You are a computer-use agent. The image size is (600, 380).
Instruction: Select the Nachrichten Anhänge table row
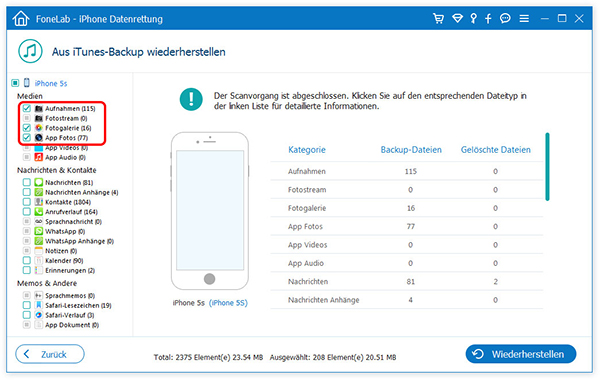[x=407, y=300]
